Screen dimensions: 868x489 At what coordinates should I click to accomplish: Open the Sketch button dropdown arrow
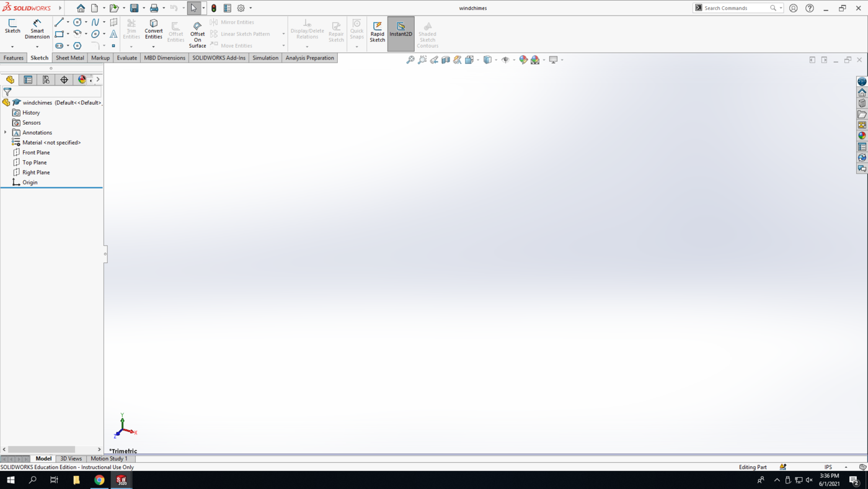(12, 47)
